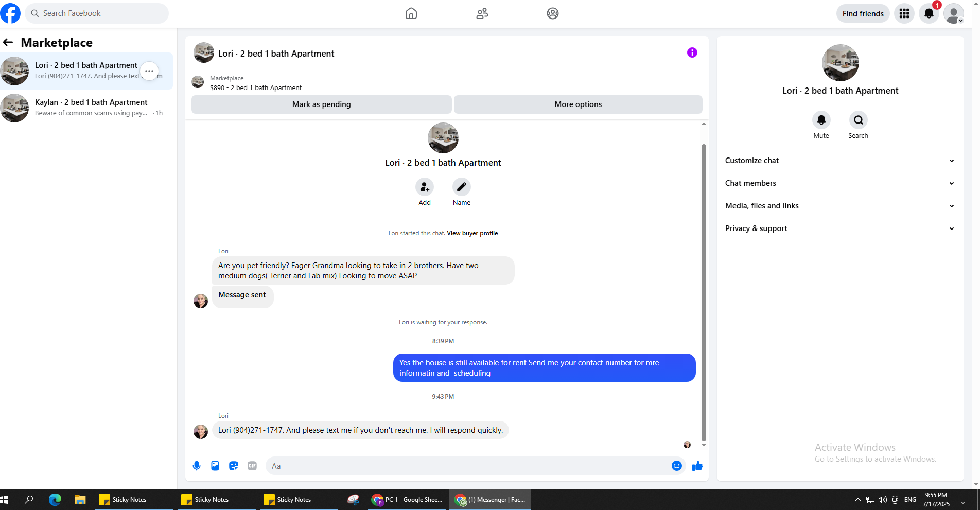The height and width of the screenshot is (510, 980).
Task: Choose a sticker to send
Action: tap(234, 466)
